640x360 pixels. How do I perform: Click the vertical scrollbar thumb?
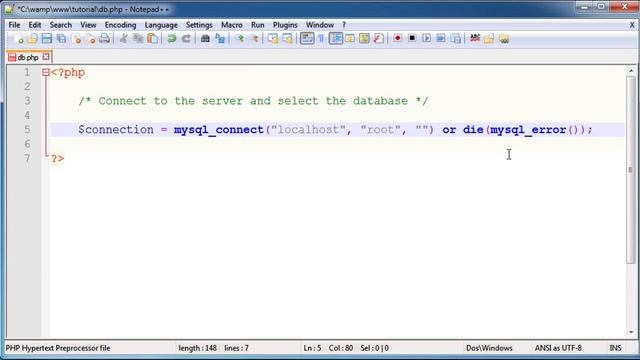coord(631,170)
